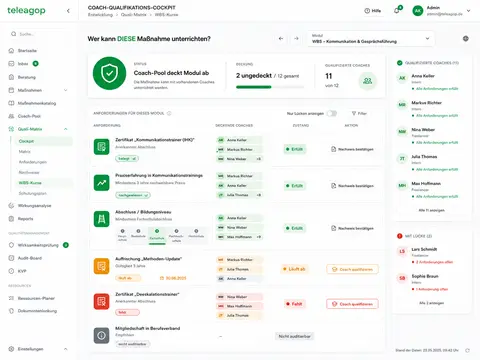Viewport: 480px width, 360px height.
Task: Click the green certificate icon of Kommunikationstrainer
Action: tap(102, 147)
